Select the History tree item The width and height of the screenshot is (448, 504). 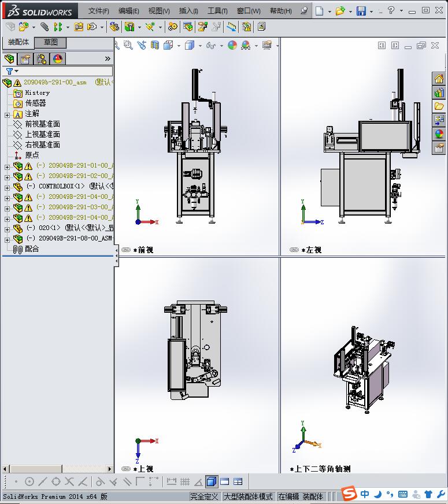click(x=37, y=92)
